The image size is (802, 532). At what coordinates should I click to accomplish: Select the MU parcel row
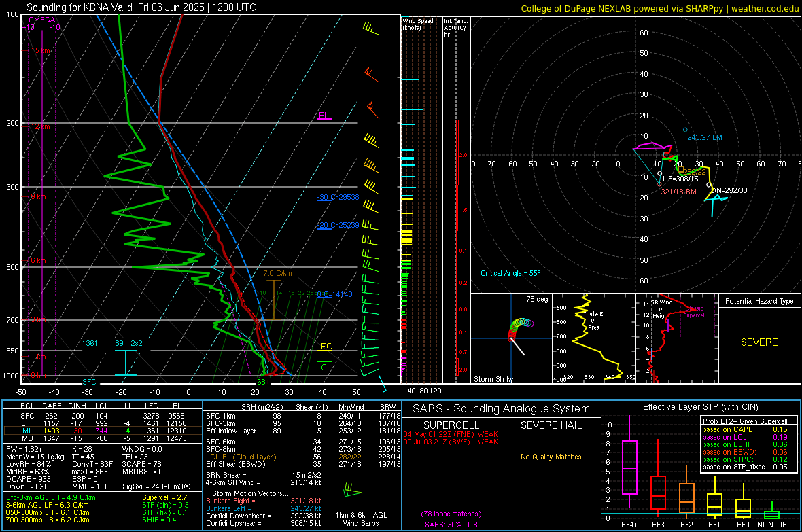[103, 438]
